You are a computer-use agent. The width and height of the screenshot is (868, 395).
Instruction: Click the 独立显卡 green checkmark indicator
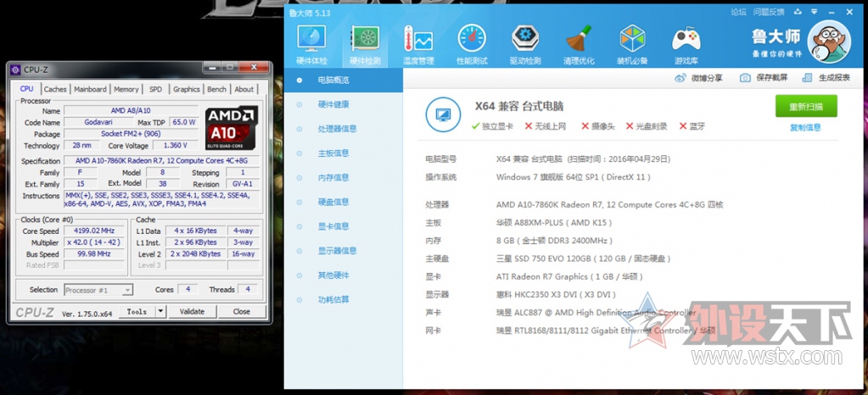coord(475,126)
